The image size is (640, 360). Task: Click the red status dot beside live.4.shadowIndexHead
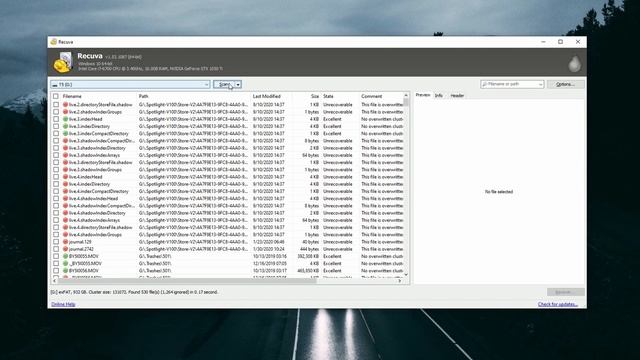pyautogui.click(x=65, y=198)
